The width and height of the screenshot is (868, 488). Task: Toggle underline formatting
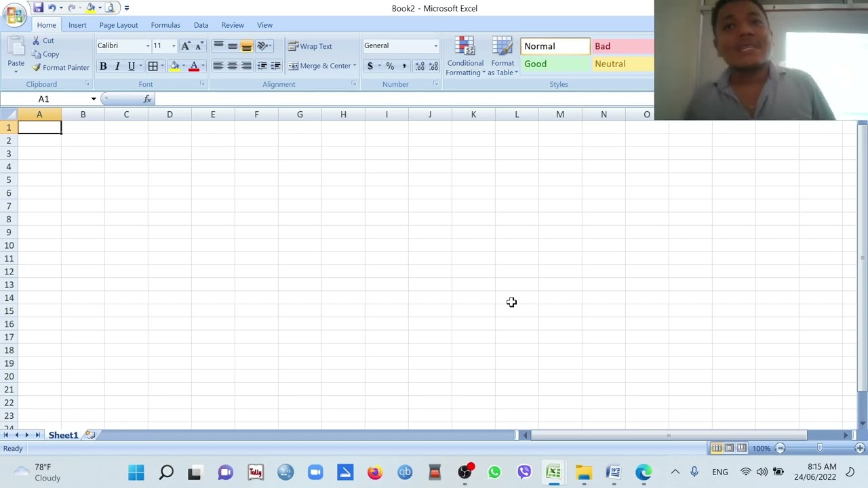click(x=132, y=66)
